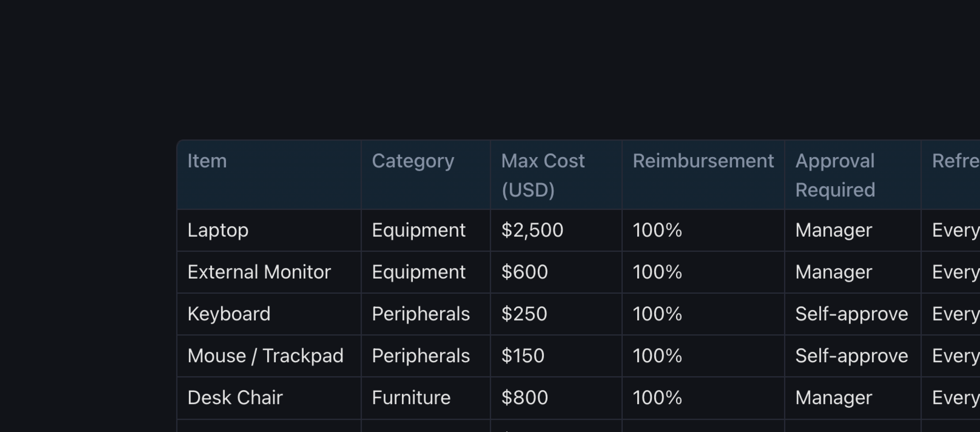This screenshot has height=432, width=980.
Task: Select Peripherals in the Keyboard row
Action: pyautogui.click(x=421, y=314)
